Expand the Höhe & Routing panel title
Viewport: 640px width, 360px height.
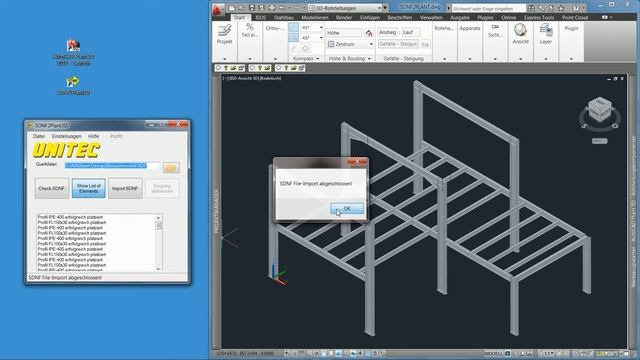pyautogui.click(x=349, y=59)
